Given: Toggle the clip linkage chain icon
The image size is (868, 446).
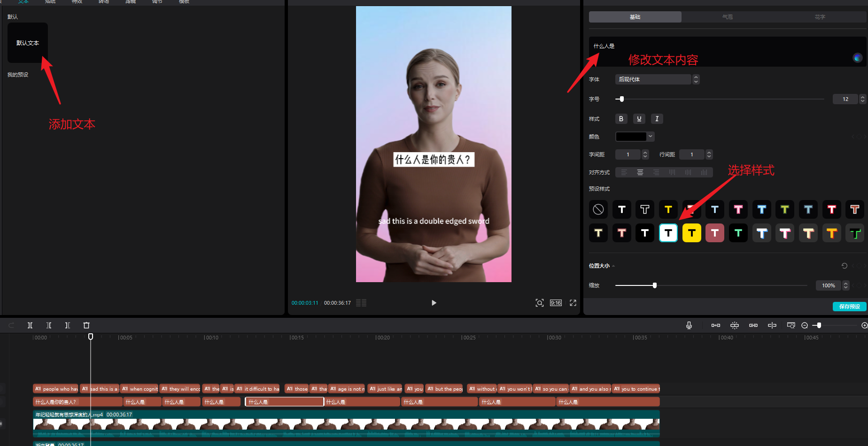Looking at the screenshot, I should tap(753, 325).
